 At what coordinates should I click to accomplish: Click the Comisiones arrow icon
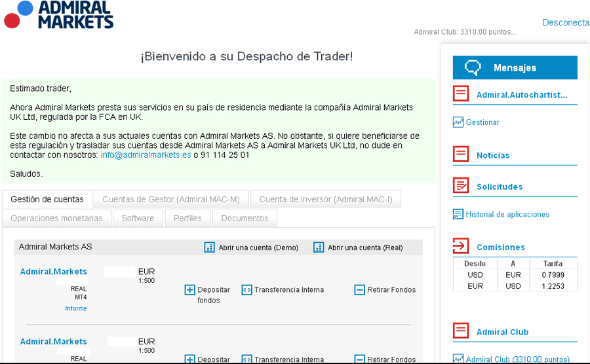pos(461,247)
